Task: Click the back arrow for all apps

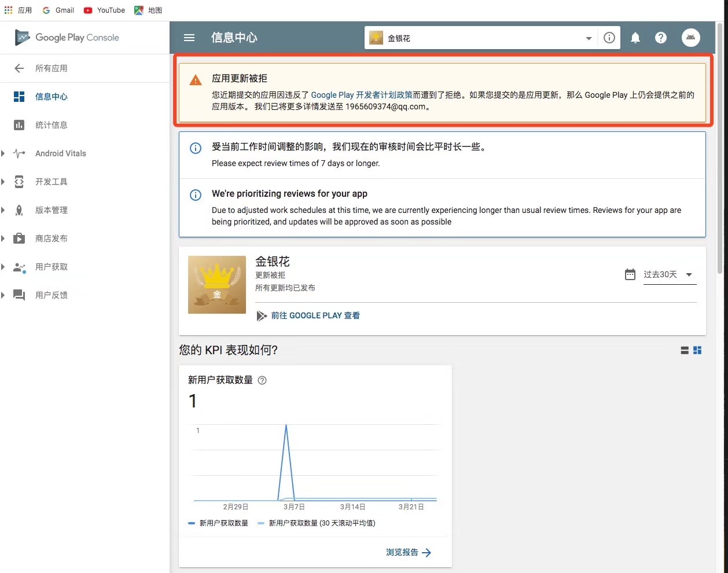Action: coord(19,68)
